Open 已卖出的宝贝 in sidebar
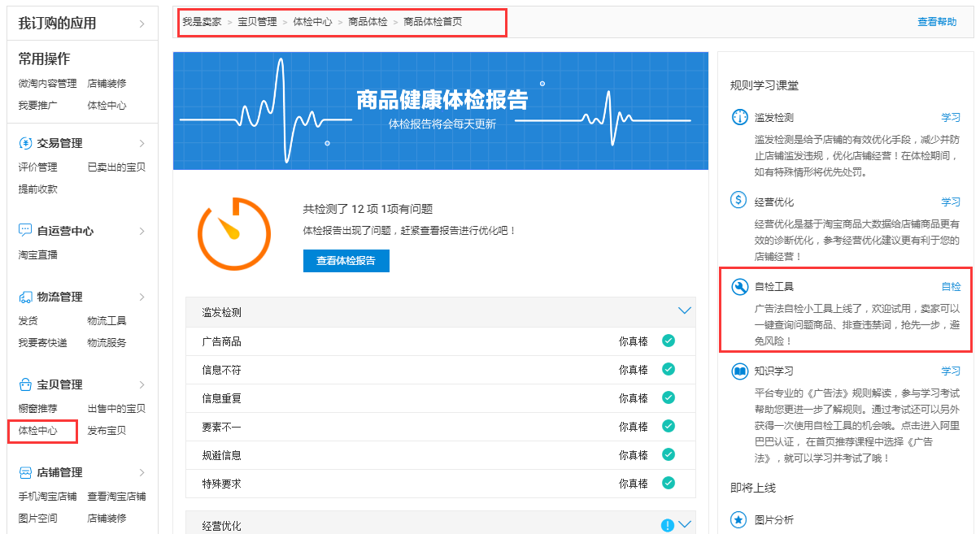The width and height of the screenshot is (980, 534). pyautogui.click(x=116, y=167)
